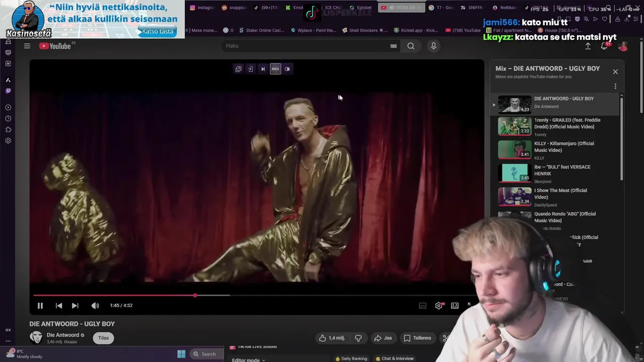The height and width of the screenshot is (362, 644).
Task: Go to the YouTube home logo
Action: pyautogui.click(x=55, y=46)
